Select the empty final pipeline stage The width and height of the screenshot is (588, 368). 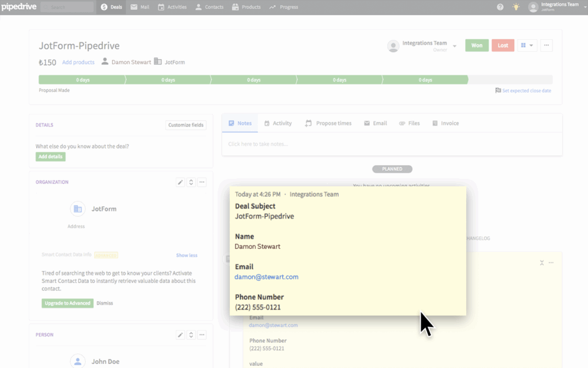click(510, 79)
